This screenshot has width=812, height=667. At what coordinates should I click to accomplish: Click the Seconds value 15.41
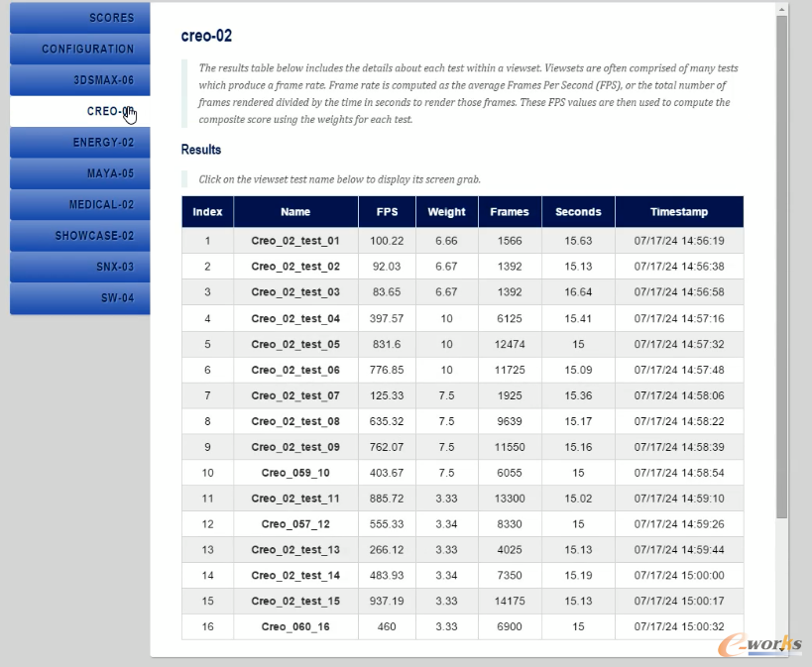point(578,318)
